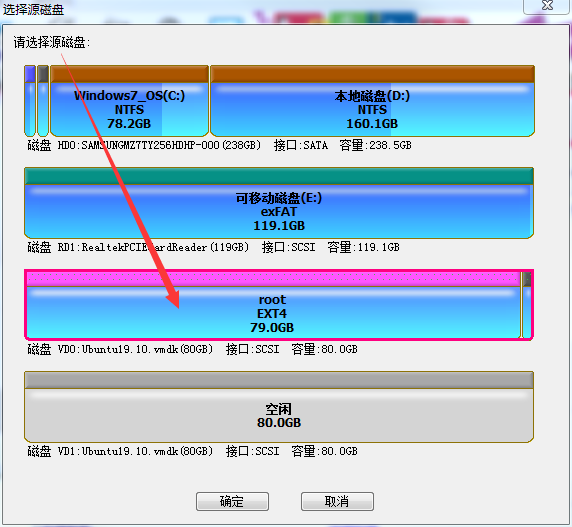Cancel dialog with 取消 button
This screenshot has width=572, height=527.
[337, 501]
